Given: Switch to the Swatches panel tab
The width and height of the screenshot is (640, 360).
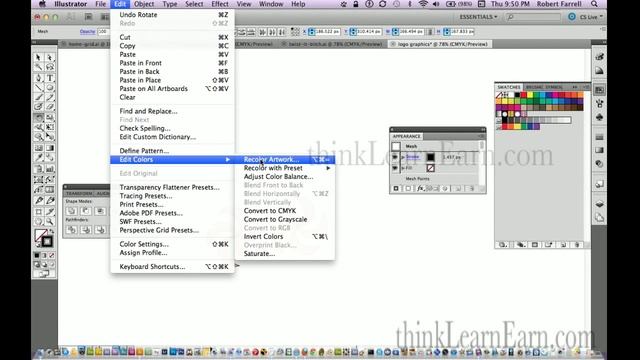Looking at the screenshot, I should 509,87.
